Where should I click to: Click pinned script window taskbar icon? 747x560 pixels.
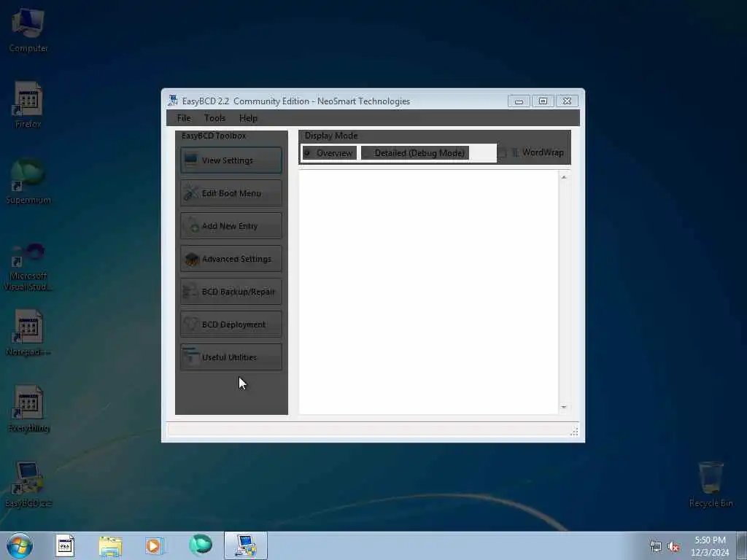click(65, 545)
